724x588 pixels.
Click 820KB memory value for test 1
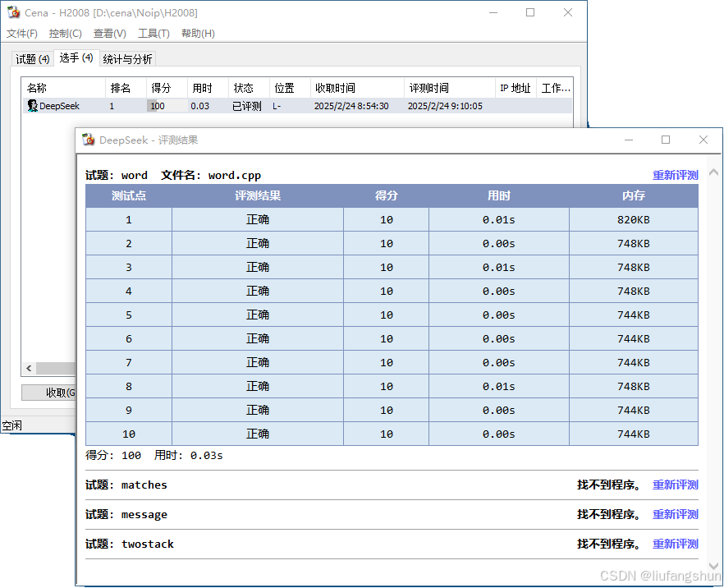coord(634,219)
